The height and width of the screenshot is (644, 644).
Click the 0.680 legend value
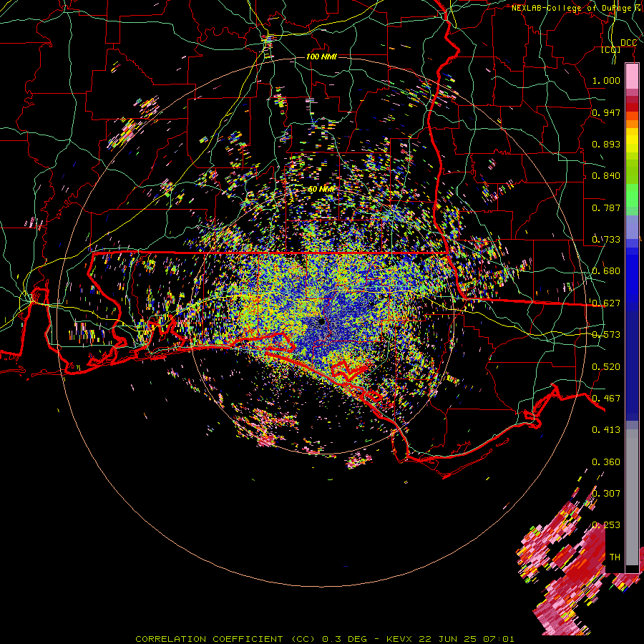pos(606,271)
